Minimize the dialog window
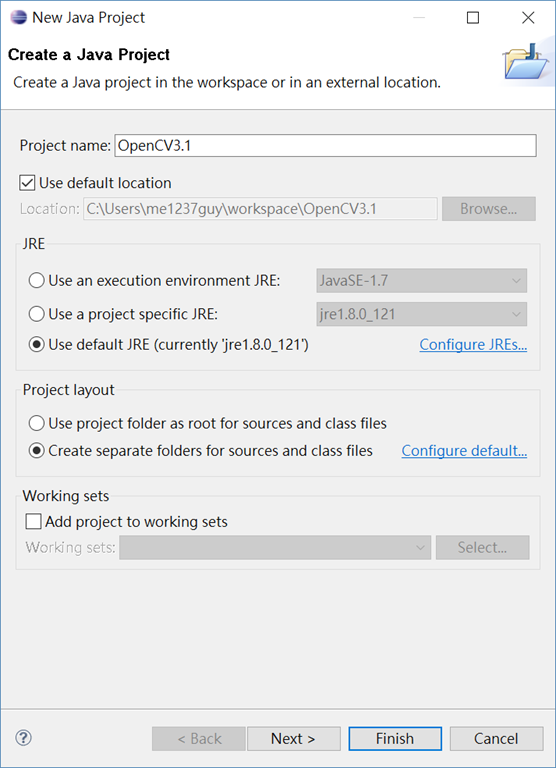The width and height of the screenshot is (556, 768). tap(419, 18)
